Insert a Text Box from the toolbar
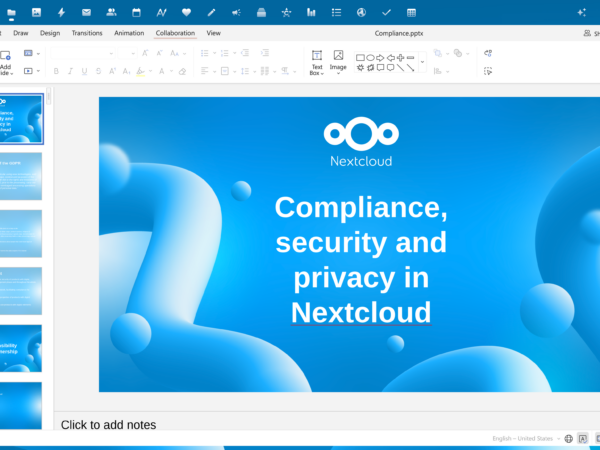The width and height of the screenshot is (600, 450). pyautogui.click(x=316, y=61)
